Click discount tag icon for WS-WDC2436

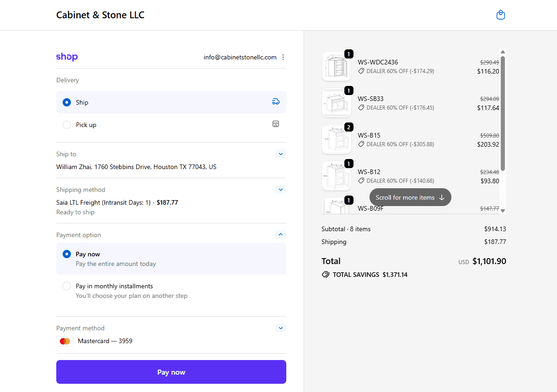[361, 71]
